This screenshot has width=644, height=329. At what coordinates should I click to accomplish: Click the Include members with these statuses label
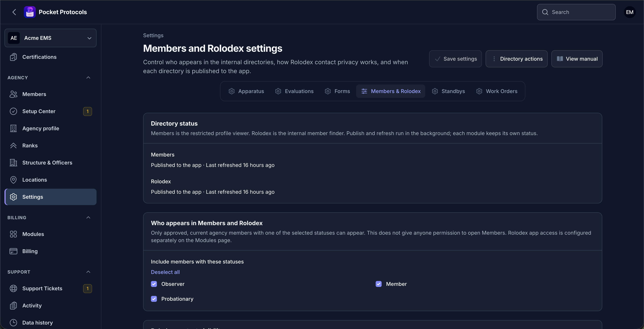197,262
